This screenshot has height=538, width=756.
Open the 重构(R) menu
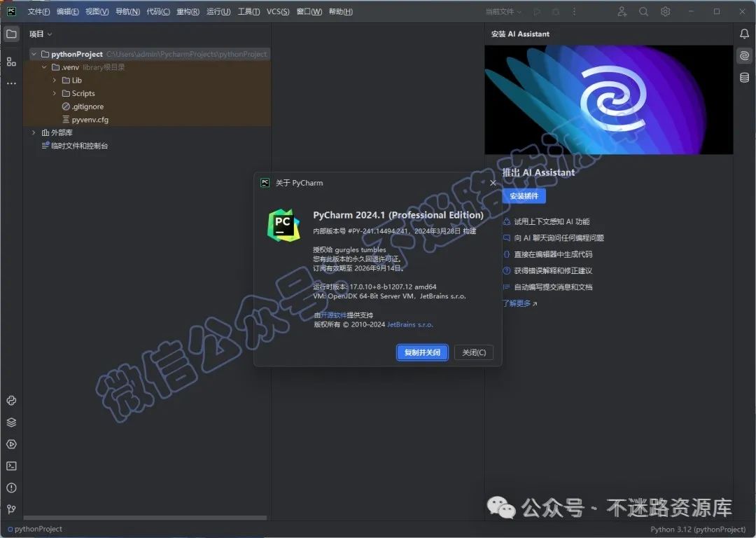188,12
